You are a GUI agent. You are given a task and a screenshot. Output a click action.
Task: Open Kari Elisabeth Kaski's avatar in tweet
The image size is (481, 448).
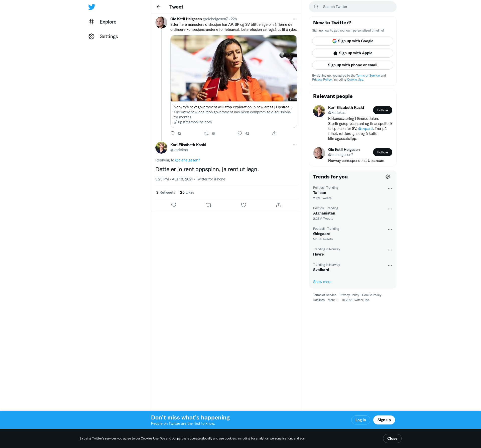pos(161,148)
